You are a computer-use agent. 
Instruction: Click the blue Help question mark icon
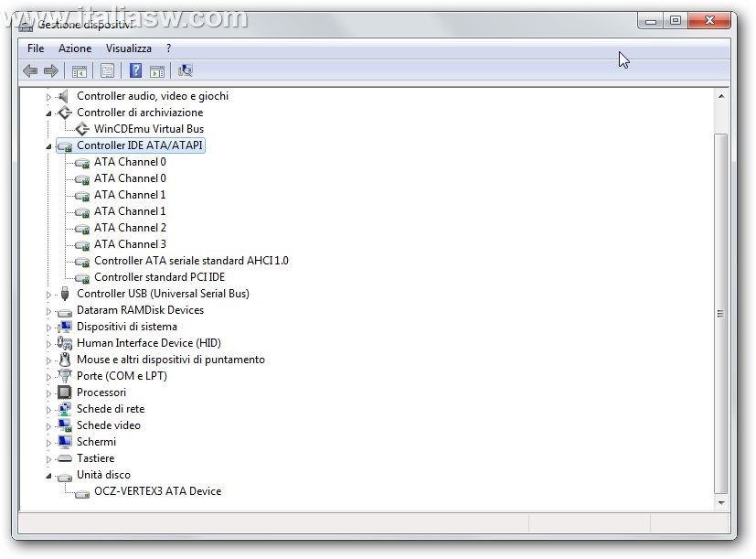click(135, 70)
